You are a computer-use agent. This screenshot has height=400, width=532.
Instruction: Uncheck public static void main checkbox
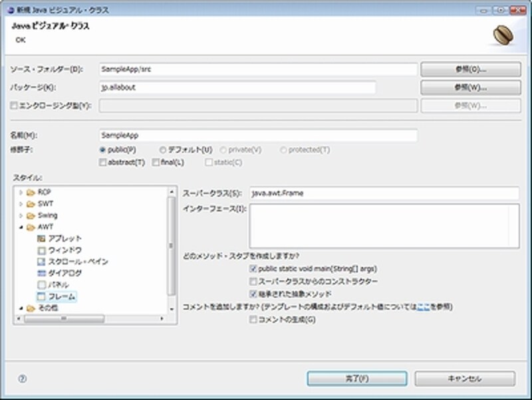click(253, 269)
